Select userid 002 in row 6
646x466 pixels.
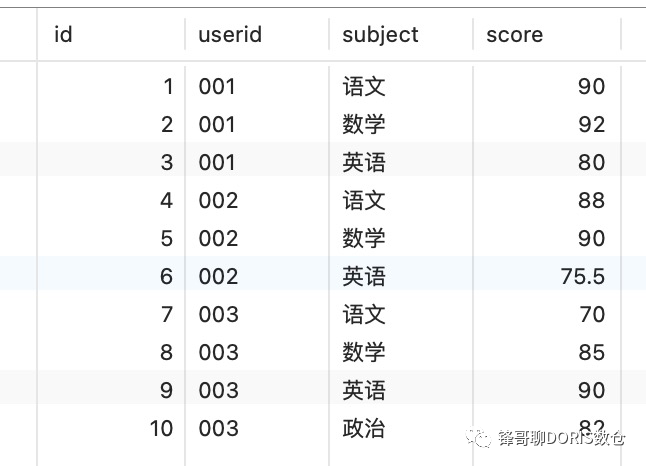[218, 277]
